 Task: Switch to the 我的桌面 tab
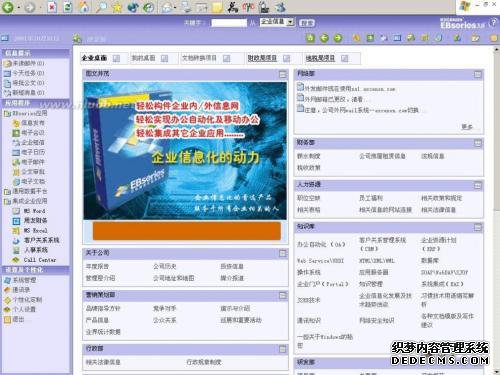coord(143,58)
